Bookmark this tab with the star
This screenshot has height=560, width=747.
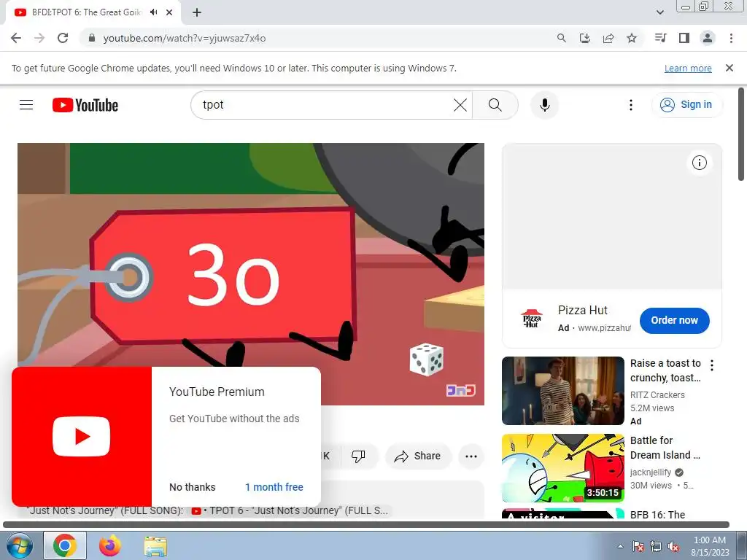[x=632, y=38]
